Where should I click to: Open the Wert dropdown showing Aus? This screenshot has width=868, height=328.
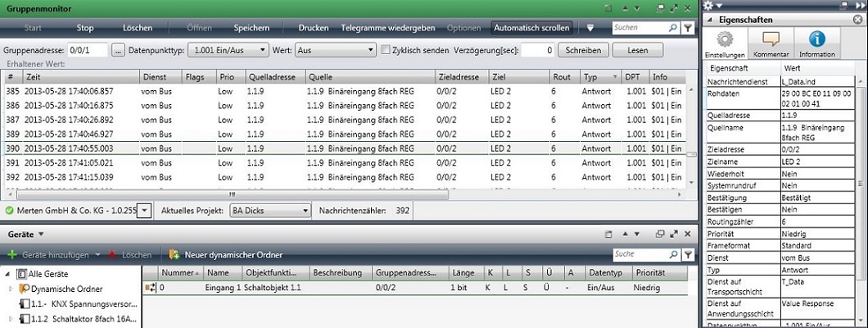click(334, 50)
